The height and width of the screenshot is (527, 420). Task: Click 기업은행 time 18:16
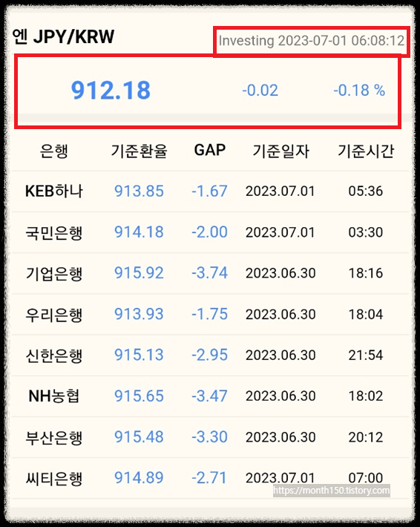(366, 273)
